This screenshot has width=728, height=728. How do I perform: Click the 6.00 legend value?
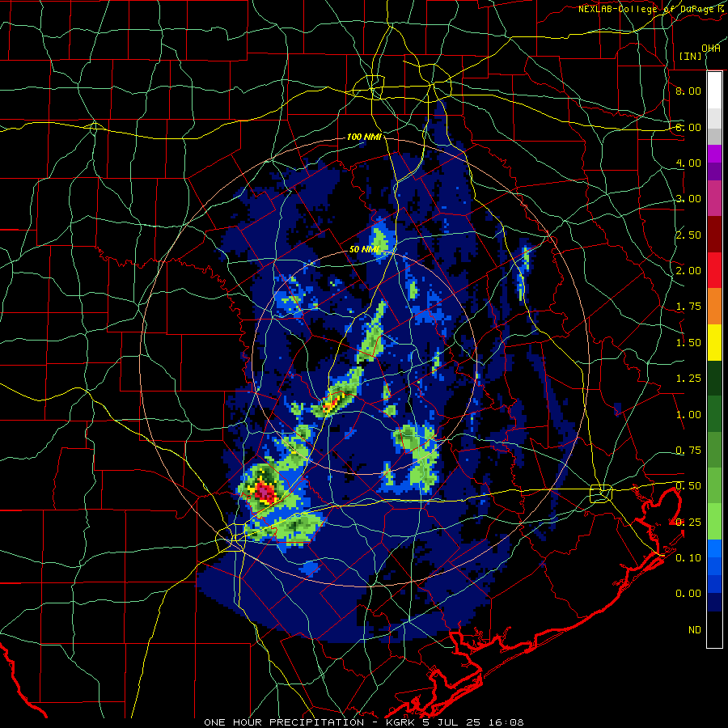click(x=688, y=127)
